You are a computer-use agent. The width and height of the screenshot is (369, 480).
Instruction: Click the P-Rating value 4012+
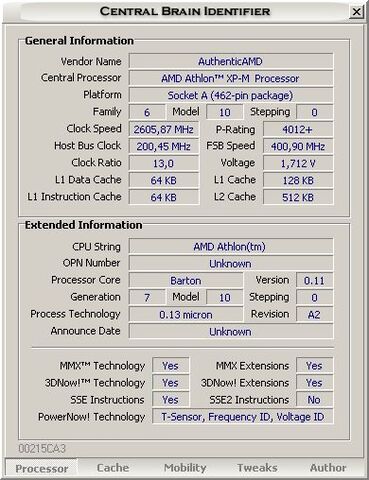click(298, 129)
